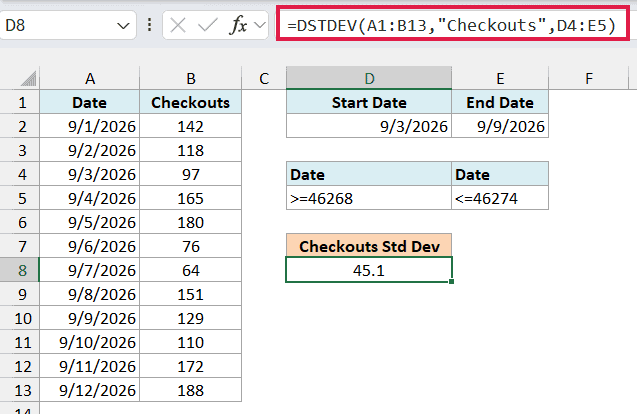Image resolution: width=637 pixels, height=414 pixels.
Task: Click the cell with date 9/2/2026
Action: point(90,150)
